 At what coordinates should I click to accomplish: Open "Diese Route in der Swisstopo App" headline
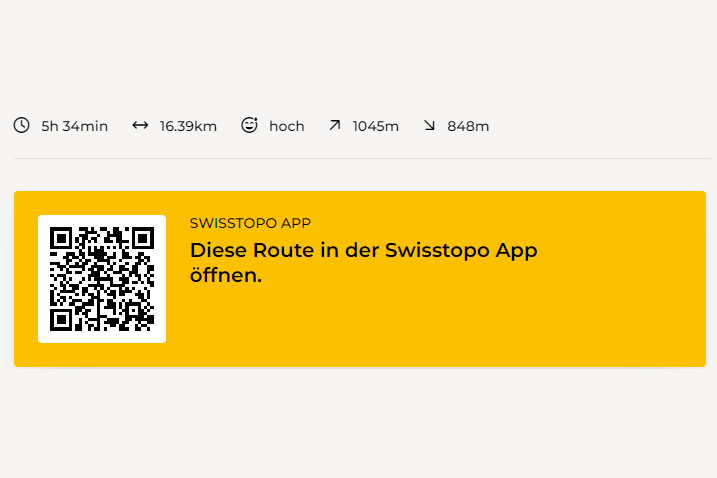(x=363, y=251)
